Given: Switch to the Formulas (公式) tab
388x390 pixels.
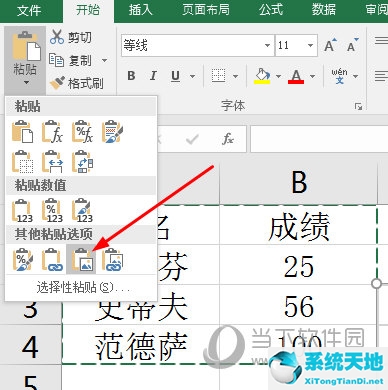Looking at the screenshot, I should pos(271,10).
